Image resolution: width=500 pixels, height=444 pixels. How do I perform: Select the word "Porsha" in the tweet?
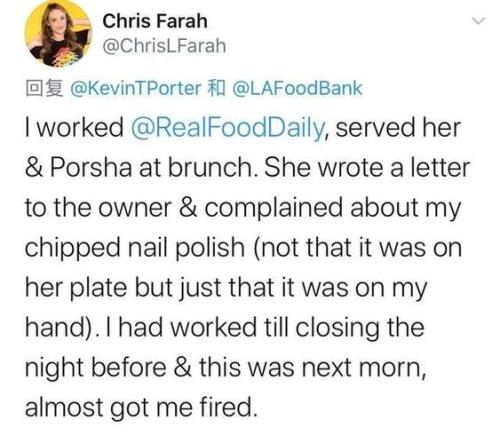(91, 168)
